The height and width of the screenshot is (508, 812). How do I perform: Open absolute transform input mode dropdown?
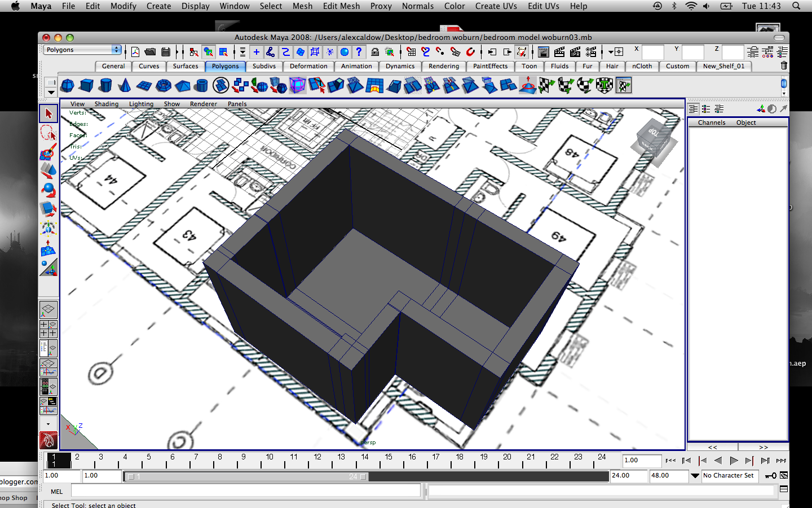coord(615,52)
